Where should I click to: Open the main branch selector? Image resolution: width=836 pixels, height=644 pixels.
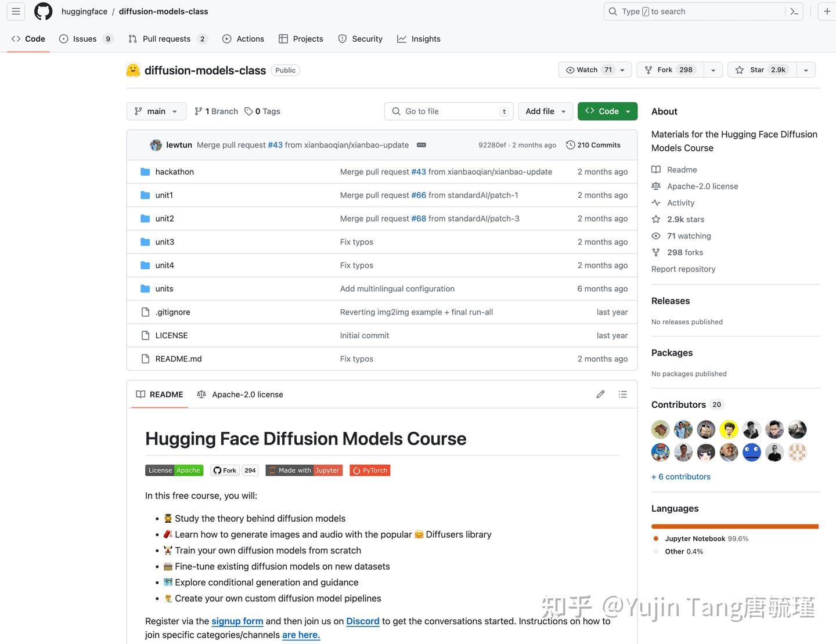pyautogui.click(x=156, y=111)
